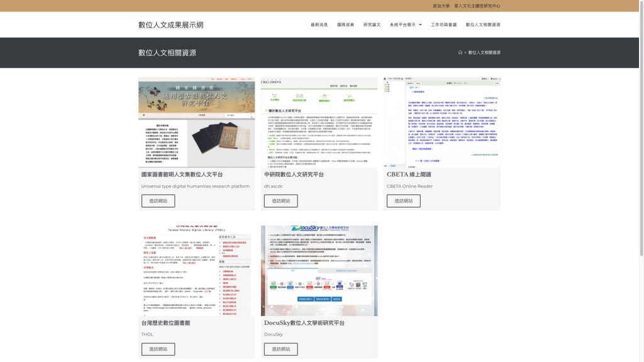Screen dimensions: 644x362
Task: Visit the 華人文化主體性研究中心 link
Action: (477, 6)
